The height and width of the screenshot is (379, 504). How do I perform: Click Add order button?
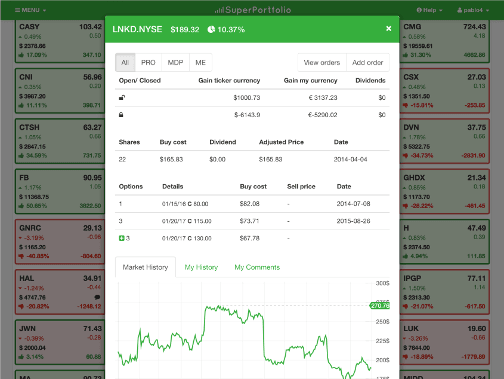click(x=368, y=62)
